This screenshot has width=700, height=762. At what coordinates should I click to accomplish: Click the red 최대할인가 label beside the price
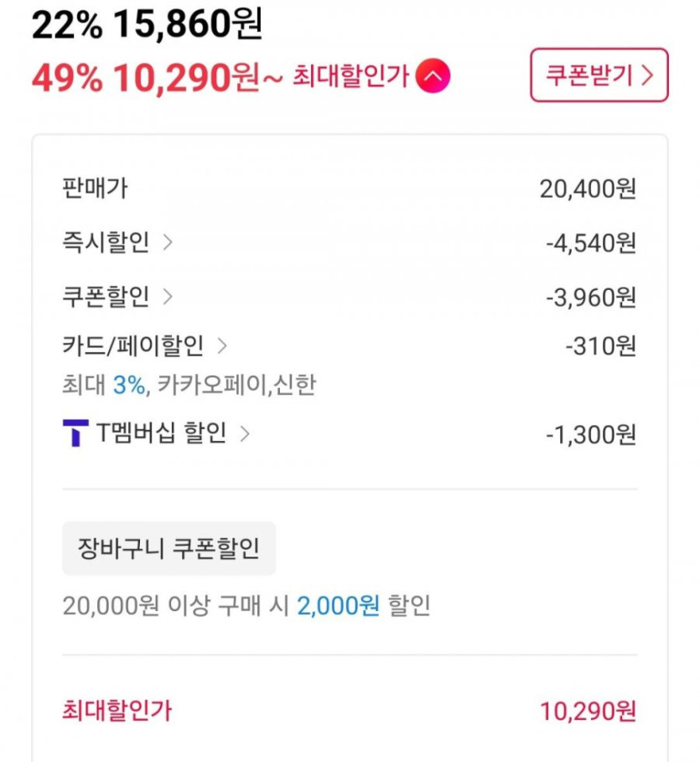pos(350,77)
